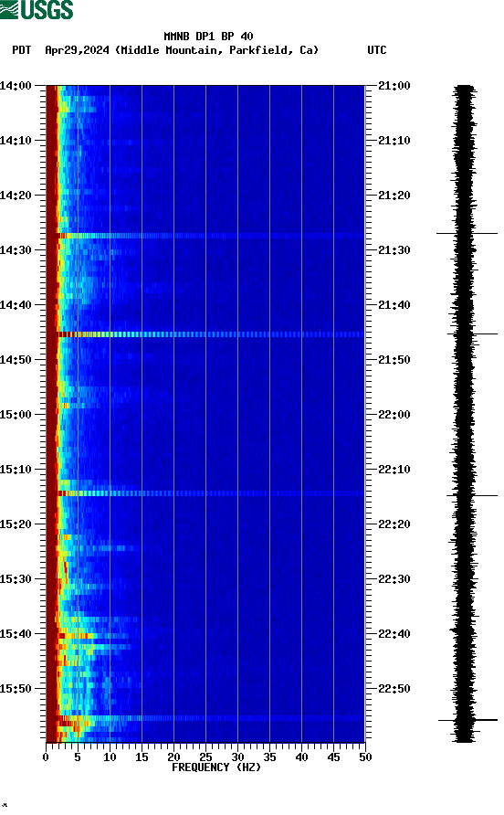Click the 15:00 PDT time label
The height and width of the screenshot is (815, 504).
16,415
